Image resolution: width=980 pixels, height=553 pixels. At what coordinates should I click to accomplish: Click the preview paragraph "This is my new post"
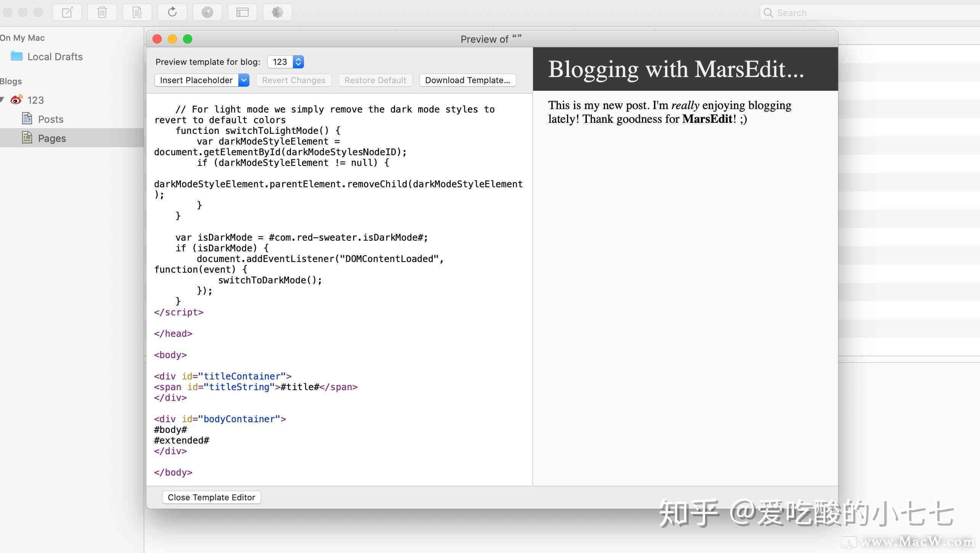click(x=670, y=112)
